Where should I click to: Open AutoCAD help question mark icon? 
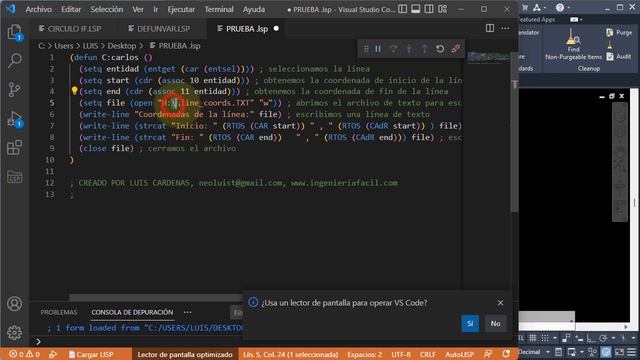click(x=560, y=7)
